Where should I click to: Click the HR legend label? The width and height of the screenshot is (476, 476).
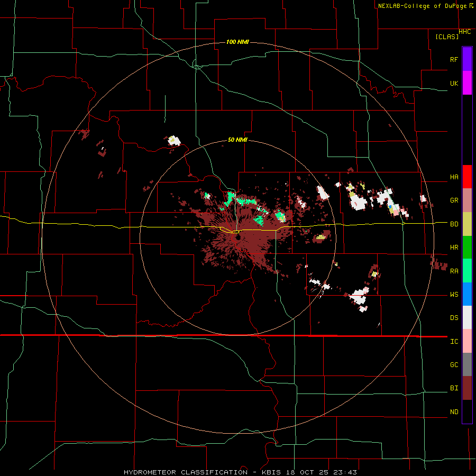click(454, 248)
